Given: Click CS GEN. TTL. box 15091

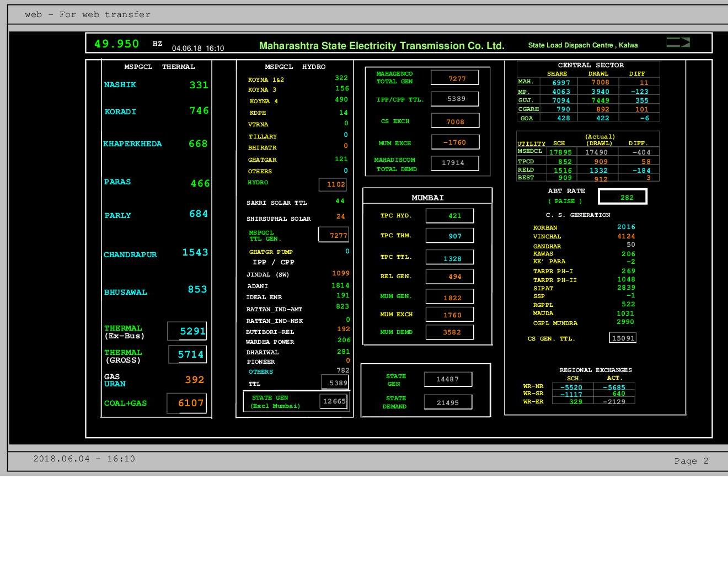Looking at the screenshot, I should tap(623, 338).
